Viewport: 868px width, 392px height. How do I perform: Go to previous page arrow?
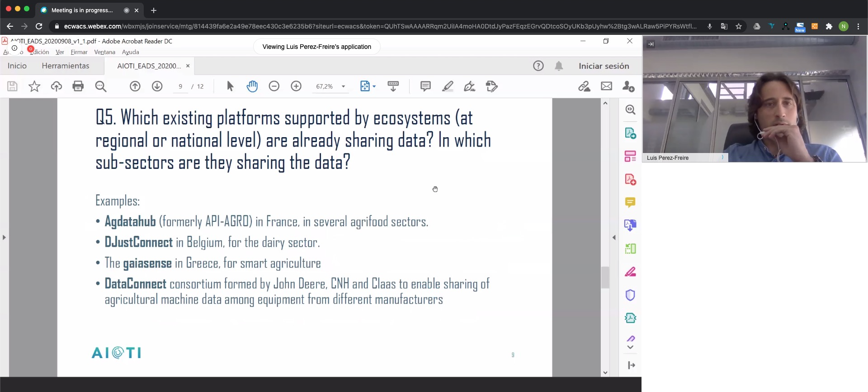(x=135, y=86)
